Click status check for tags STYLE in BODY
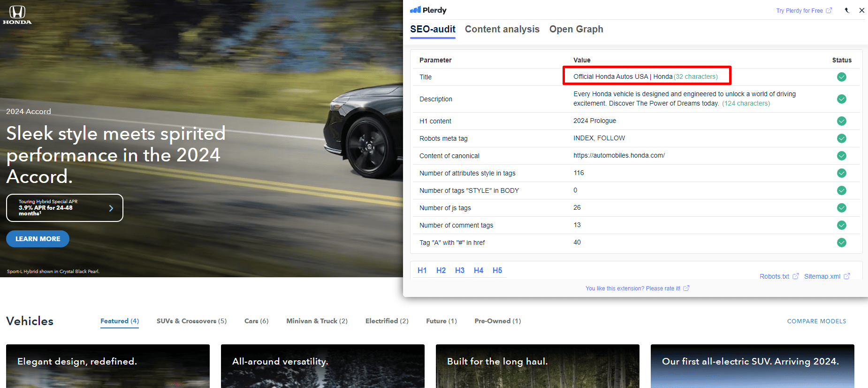 tap(842, 190)
